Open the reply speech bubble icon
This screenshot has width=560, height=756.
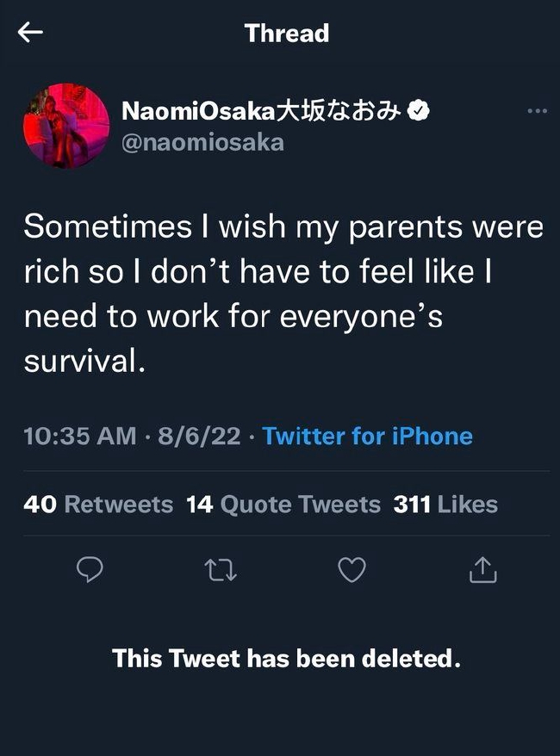pos(90,569)
